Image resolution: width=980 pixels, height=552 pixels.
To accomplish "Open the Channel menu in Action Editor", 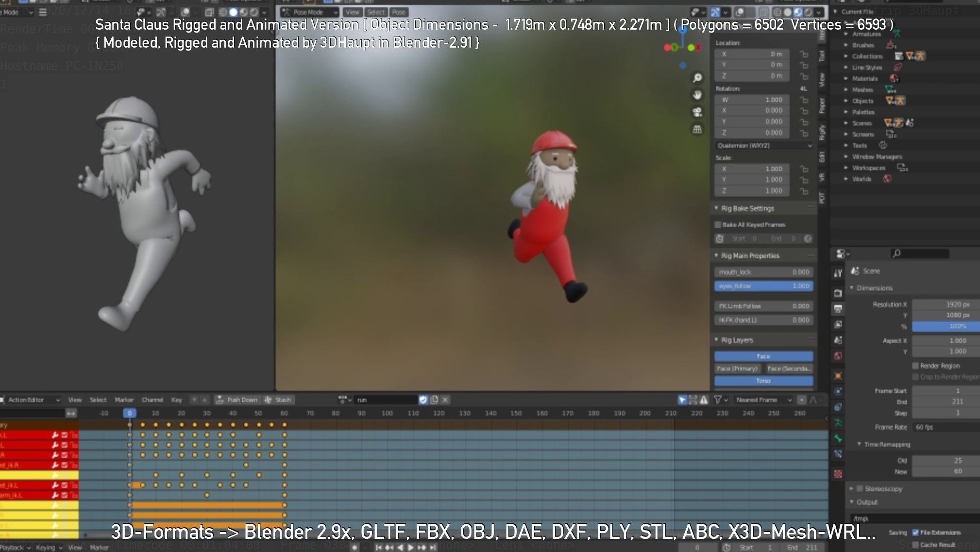I will pyautogui.click(x=152, y=400).
